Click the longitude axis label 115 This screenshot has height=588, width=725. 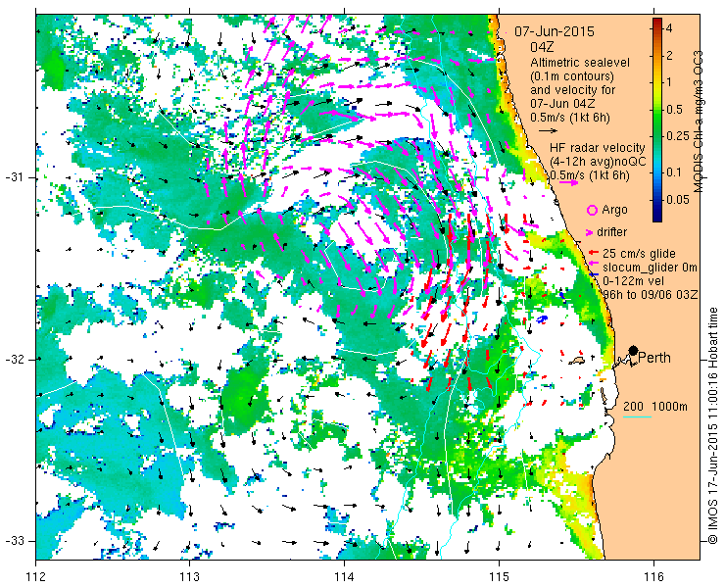tap(499, 577)
